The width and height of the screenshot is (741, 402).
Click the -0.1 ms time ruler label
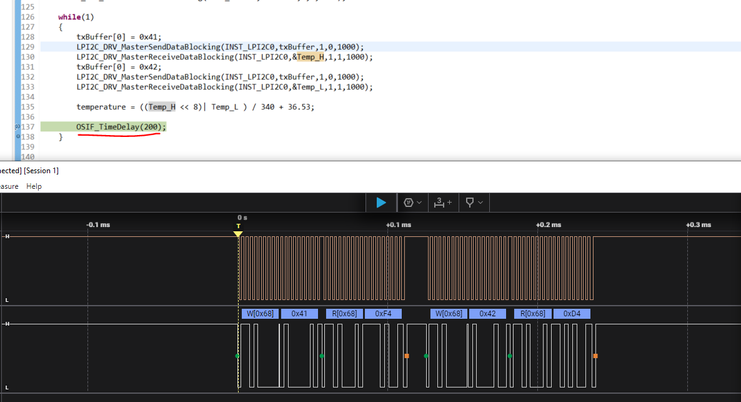[x=98, y=225]
